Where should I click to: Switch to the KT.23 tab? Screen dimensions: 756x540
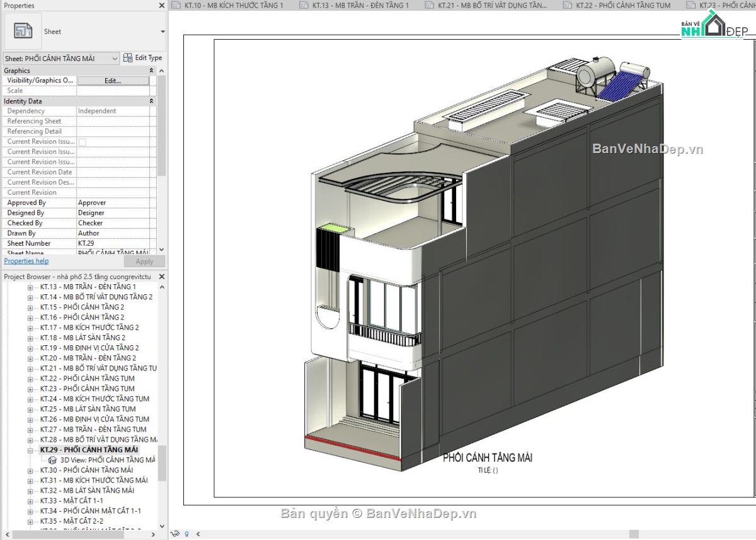pyautogui.click(x=726, y=5)
